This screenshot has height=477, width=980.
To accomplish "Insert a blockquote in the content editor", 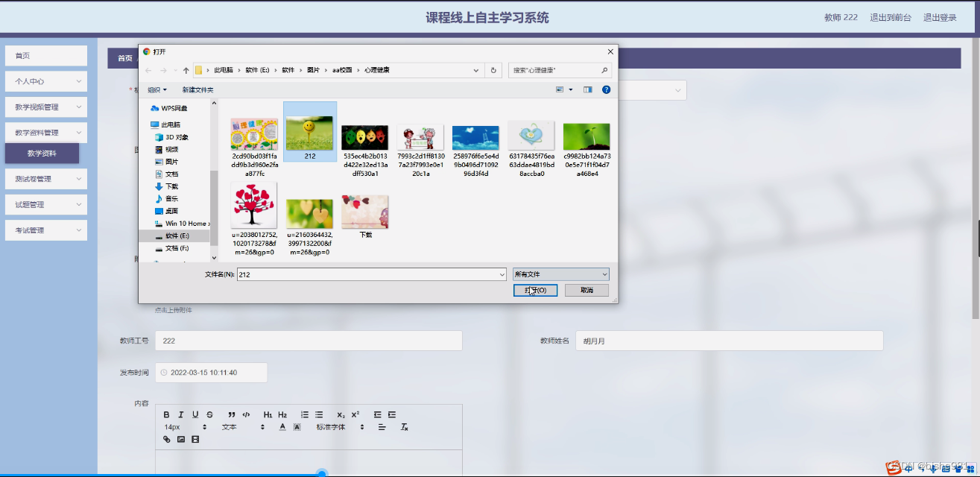I will (x=232, y=415).
